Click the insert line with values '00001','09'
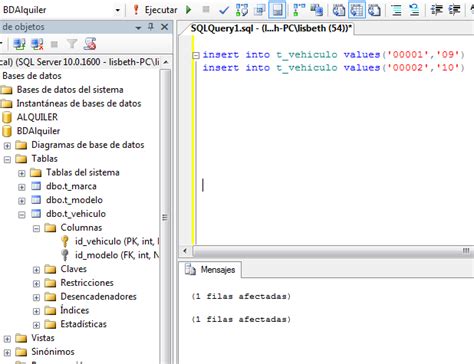The width and height of the screenshot is (474, 364). pyautogui.click(x=333, y=55)
